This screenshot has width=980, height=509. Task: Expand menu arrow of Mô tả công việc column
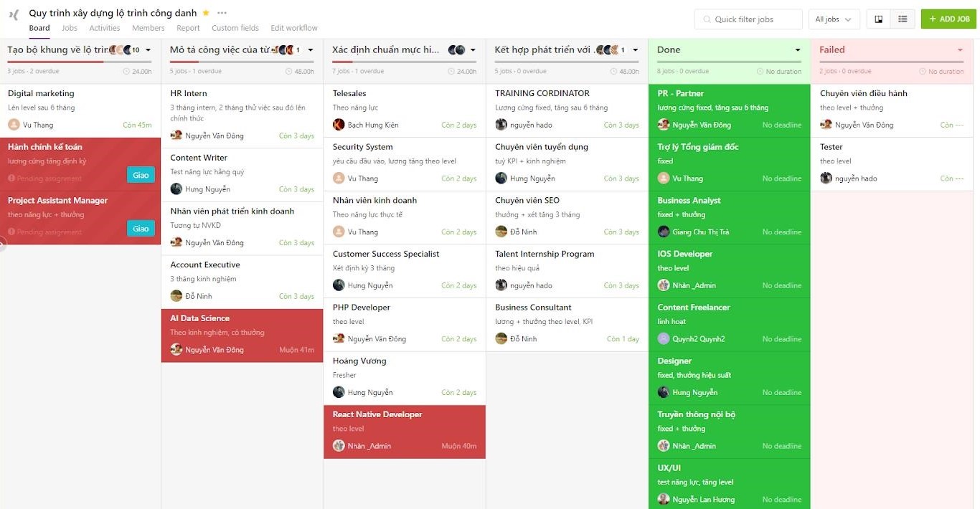[x=311, y=50]
